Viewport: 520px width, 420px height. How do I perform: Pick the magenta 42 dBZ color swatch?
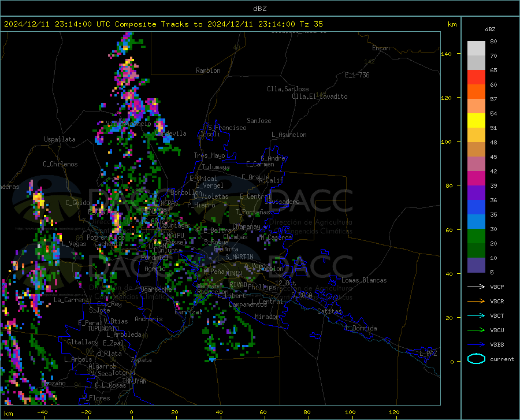(476, 178)
